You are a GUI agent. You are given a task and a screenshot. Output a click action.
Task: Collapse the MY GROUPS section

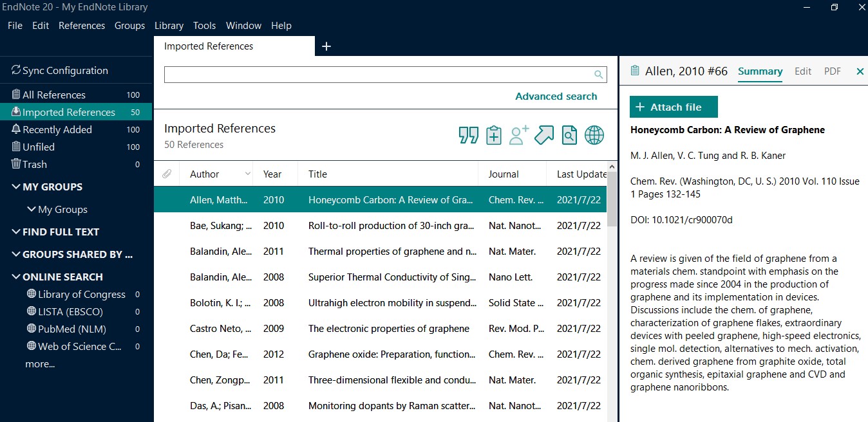click(16, 187)
